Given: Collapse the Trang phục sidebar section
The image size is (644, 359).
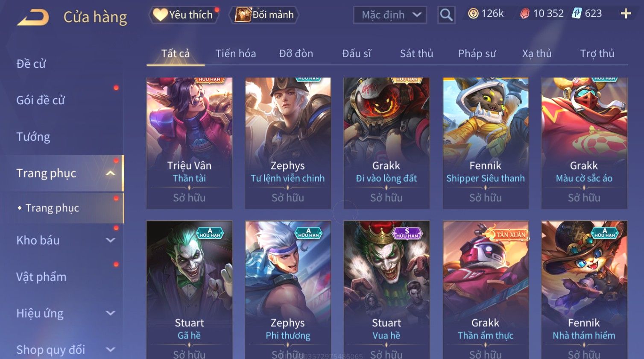Looking at the screenshot, I should (110, 173).
